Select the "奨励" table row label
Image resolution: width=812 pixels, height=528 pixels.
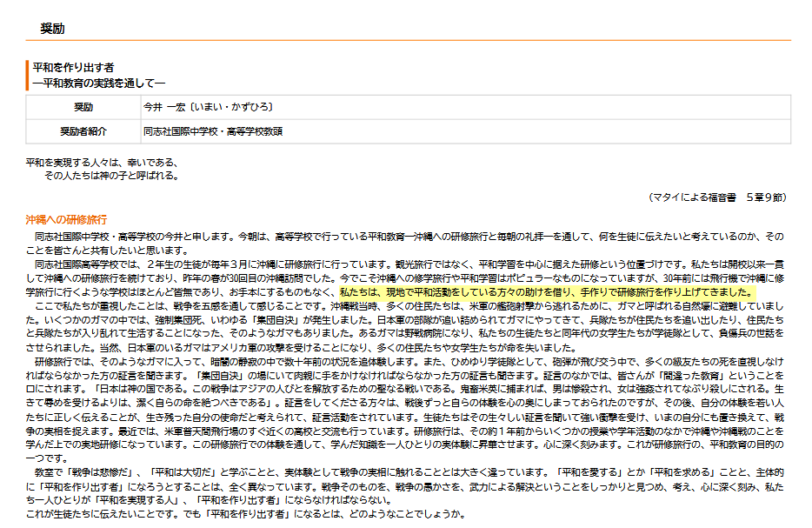click(x=83, y=108)
